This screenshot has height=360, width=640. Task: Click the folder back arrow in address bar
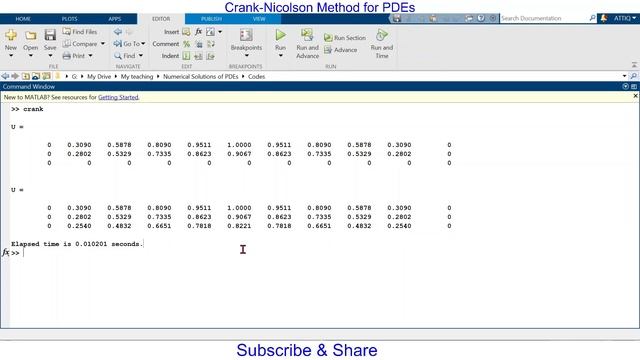pyautogui.click(x=5, y=76)
